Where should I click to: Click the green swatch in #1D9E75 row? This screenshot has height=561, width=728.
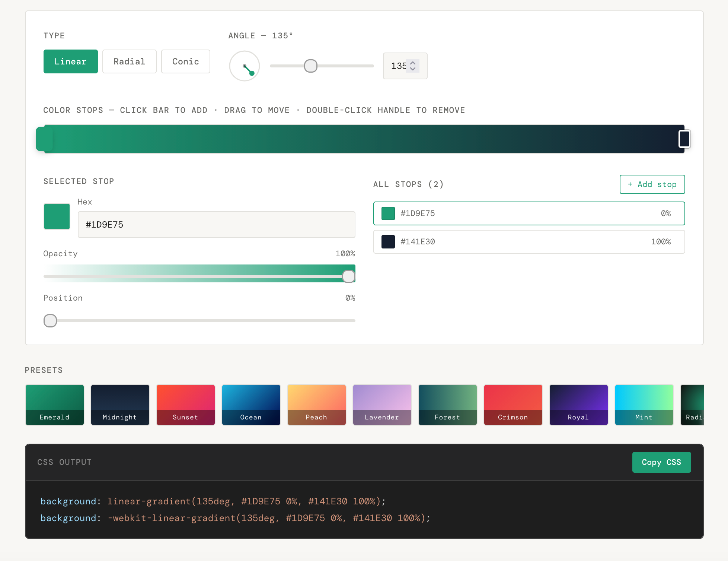click(388, 213)
